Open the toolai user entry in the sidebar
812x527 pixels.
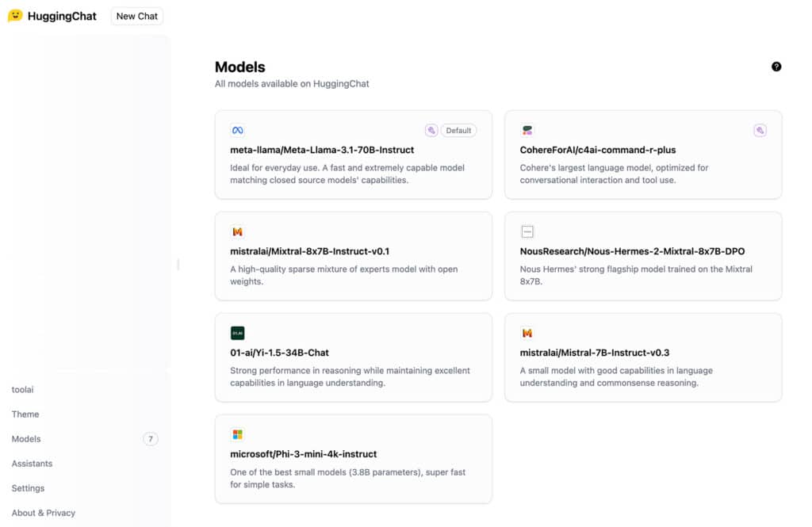click(x=22, y=389)
